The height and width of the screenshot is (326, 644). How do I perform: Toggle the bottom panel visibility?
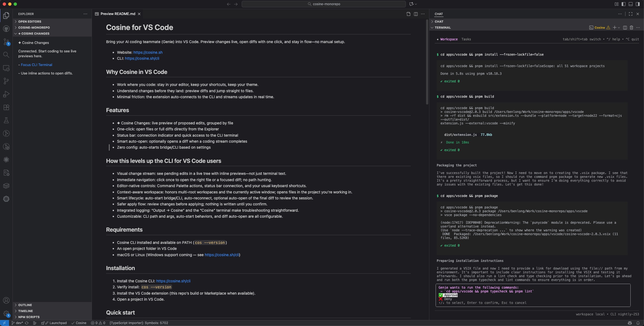pyautogui.click(x=631, y=4)
